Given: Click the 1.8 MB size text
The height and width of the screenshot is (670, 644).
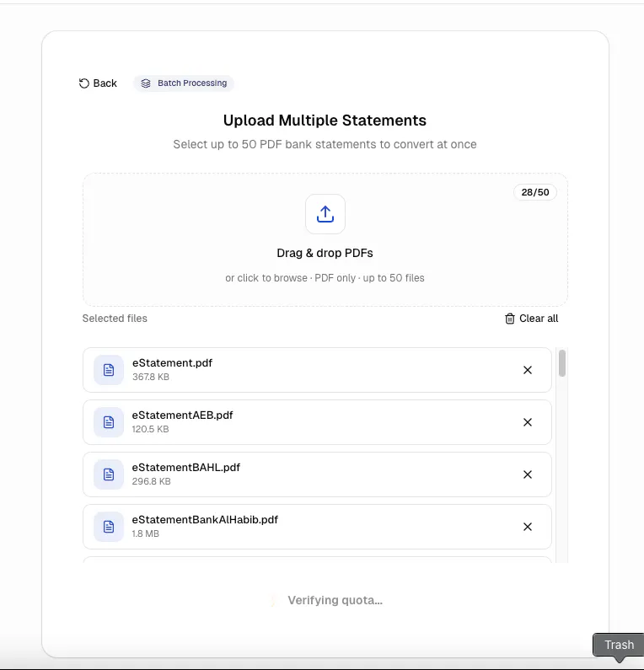Looking at the screenshot, I should point(146,533).
